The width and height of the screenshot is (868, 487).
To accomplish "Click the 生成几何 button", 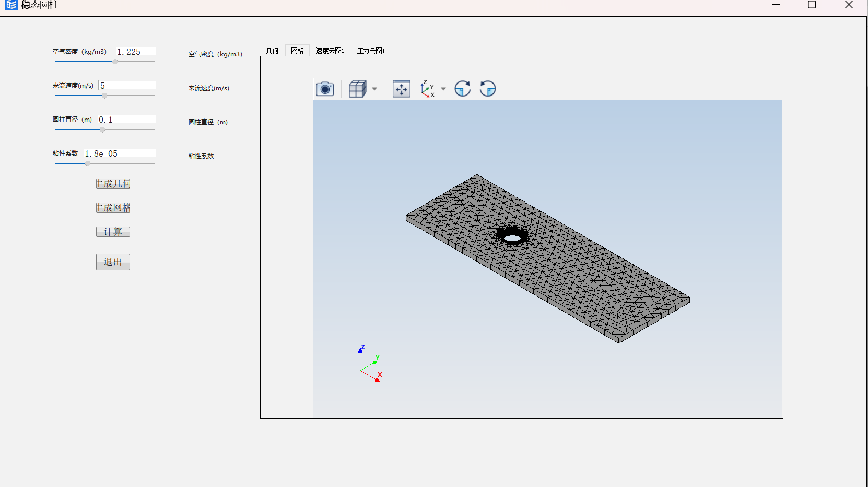I will click(x=113, y=184).
